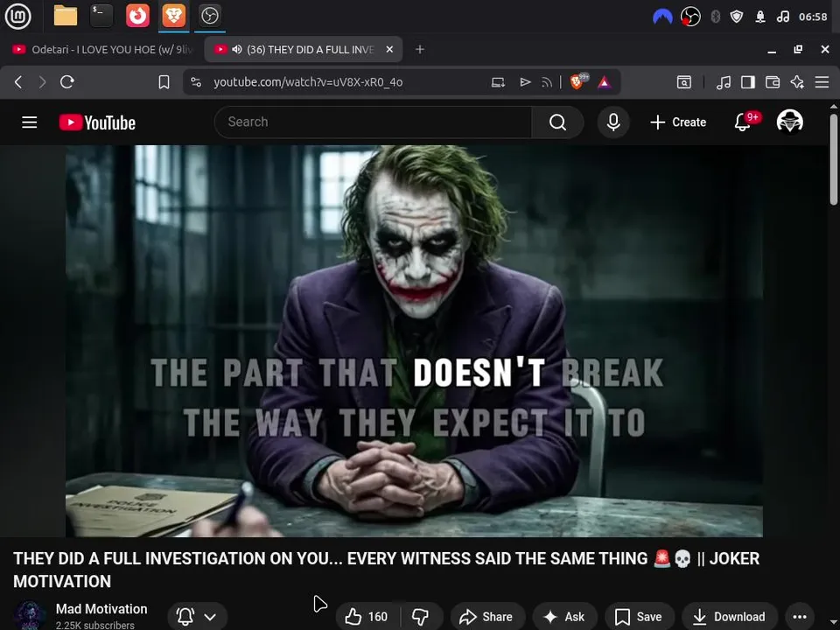This screenshot has height=630, width=840.
Task: Click the YouTube Search field
Action: point(373,122)
